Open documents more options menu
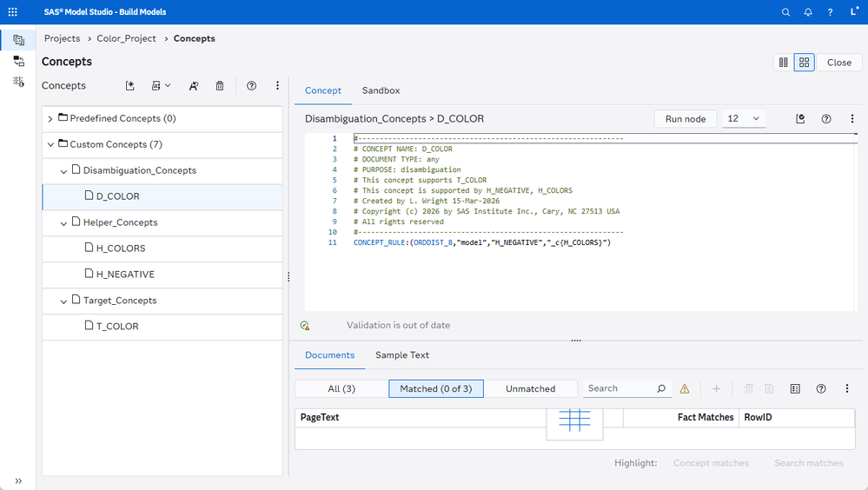The height and width of the screenshot is (490, 868). click(847, 388)
